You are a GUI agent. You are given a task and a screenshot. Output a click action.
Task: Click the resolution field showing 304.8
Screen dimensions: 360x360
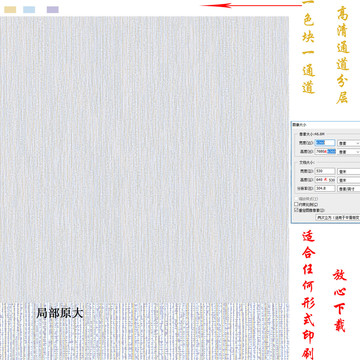(x=325, y=188)
